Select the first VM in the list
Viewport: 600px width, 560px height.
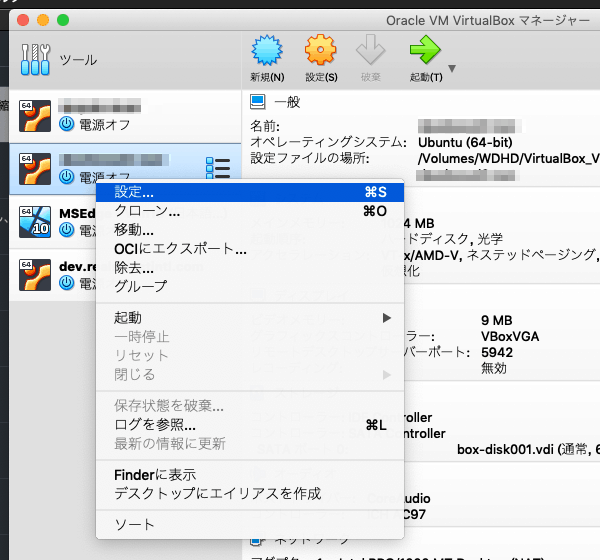click(x=125, y=116)
